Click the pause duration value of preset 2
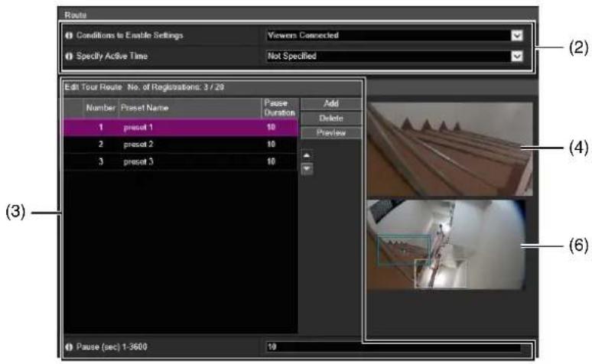 [271, 145]
